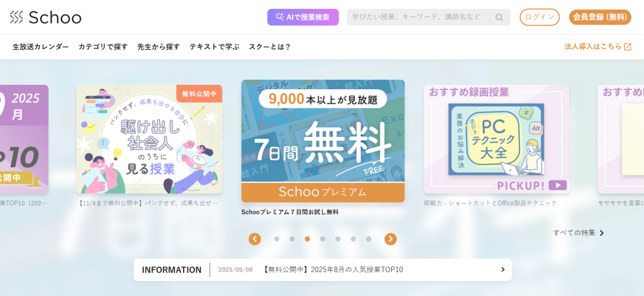The image size is (644, 296).
Task: Open 先生から探す menu
Action: tap(158, 47)
